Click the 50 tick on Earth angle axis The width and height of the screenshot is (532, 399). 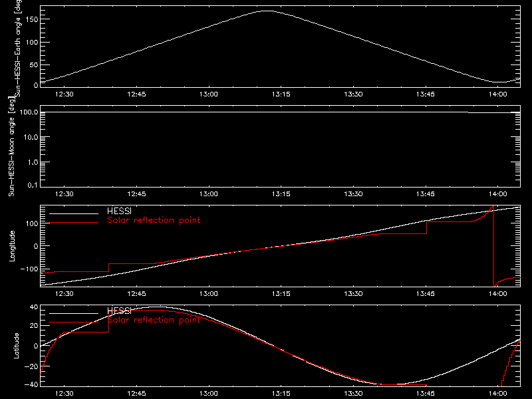point(34,65)
